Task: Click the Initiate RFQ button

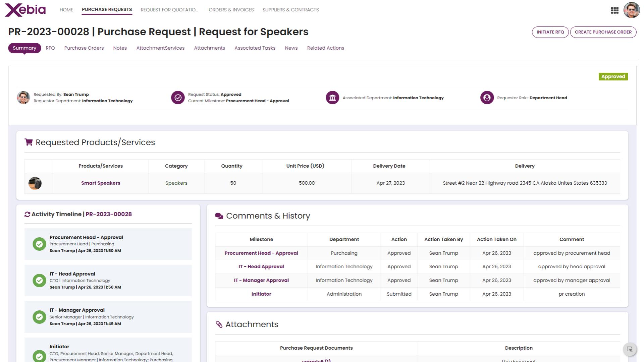Action: tap(550, 32)
